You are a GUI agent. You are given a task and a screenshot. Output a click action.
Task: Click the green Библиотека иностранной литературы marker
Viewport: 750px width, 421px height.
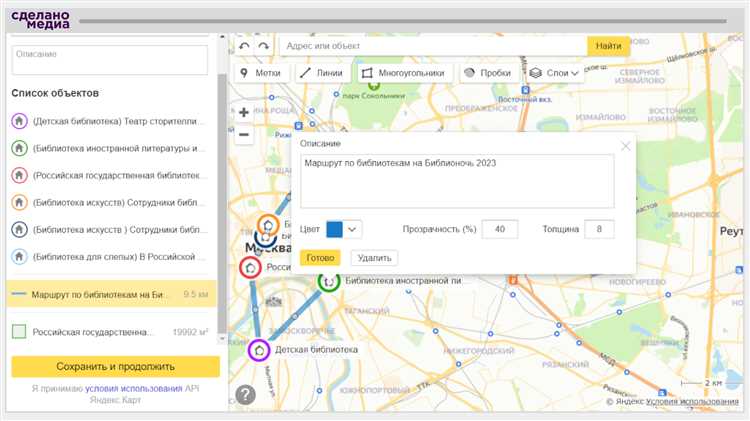click(328, 282)
